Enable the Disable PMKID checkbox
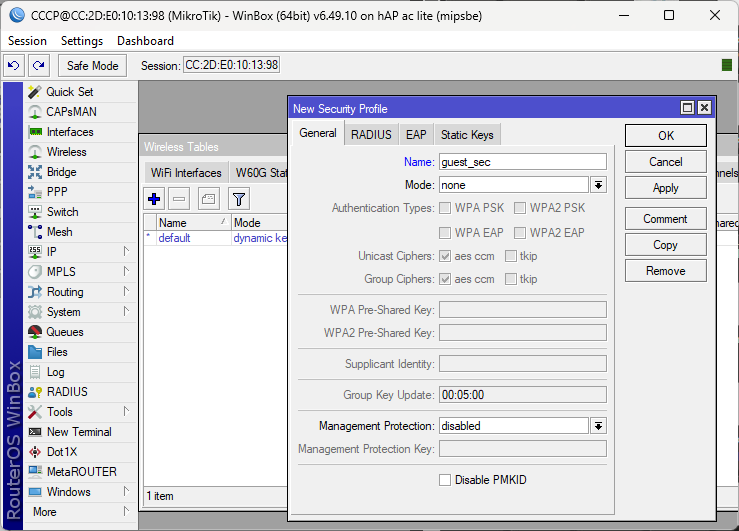Image resolution: width=739 pixels, height=531 pixels. 445,480
